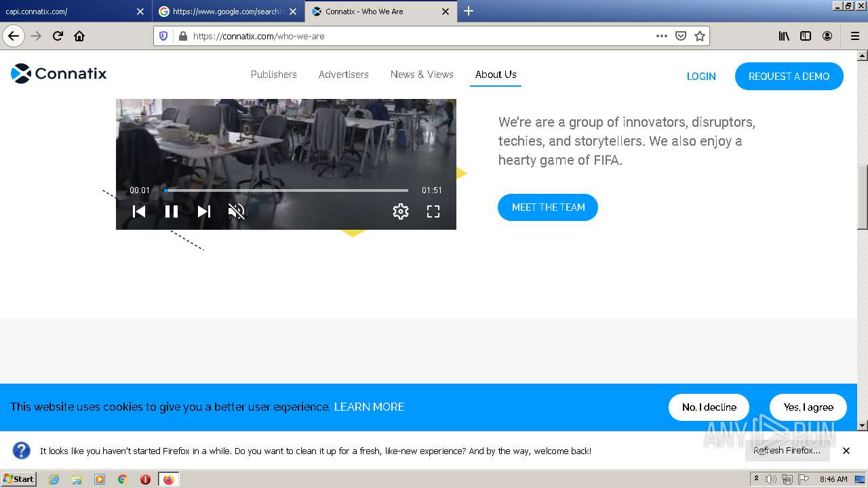Screen dimensions: 868x488
Task: Pause the playing video
Action: pos(172,211)
